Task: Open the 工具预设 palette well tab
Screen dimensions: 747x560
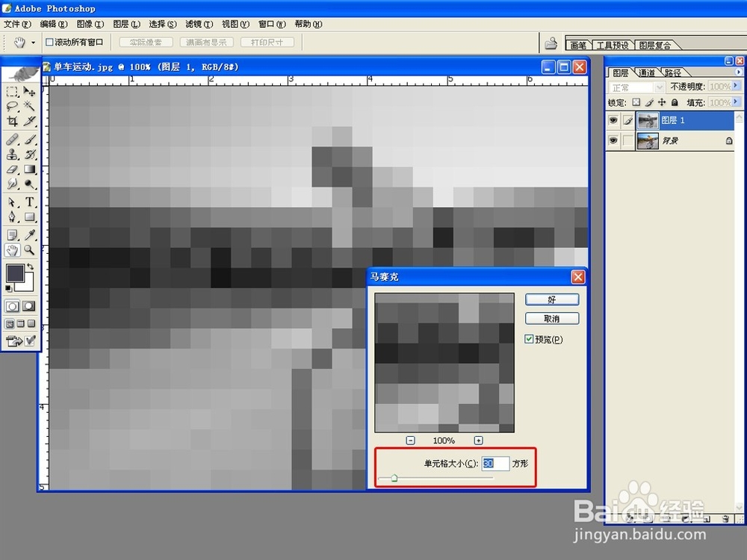Action: point(613,46)
